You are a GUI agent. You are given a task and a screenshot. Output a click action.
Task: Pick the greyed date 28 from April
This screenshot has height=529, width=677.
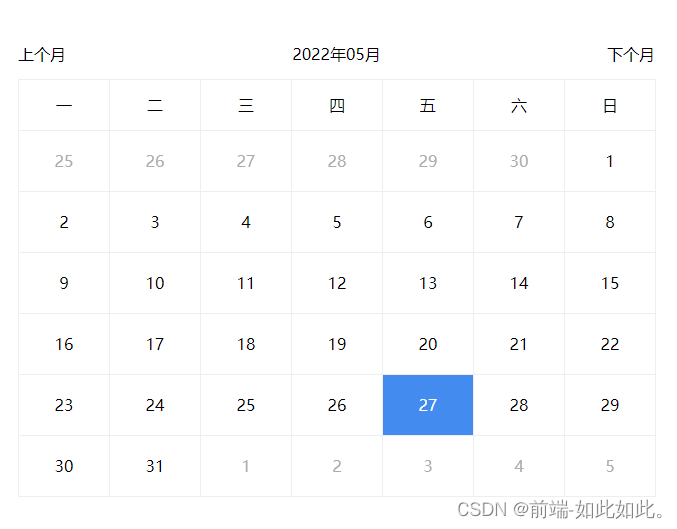pos(337,161)
